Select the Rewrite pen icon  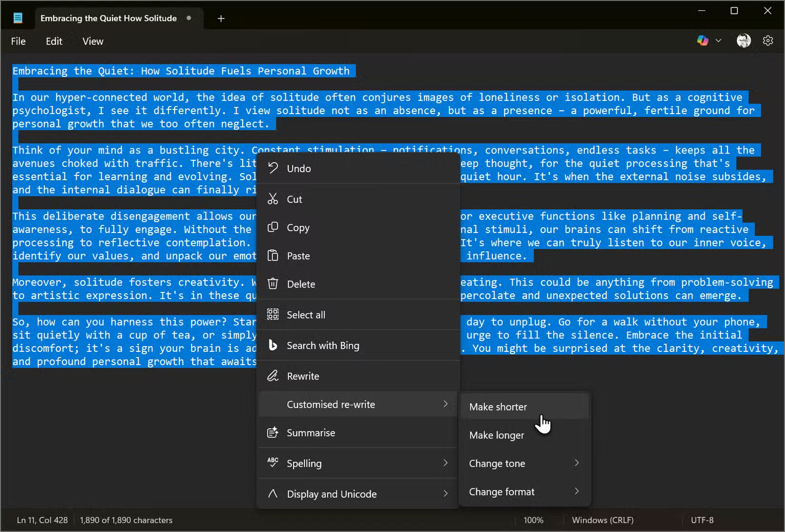coord(273,376)
